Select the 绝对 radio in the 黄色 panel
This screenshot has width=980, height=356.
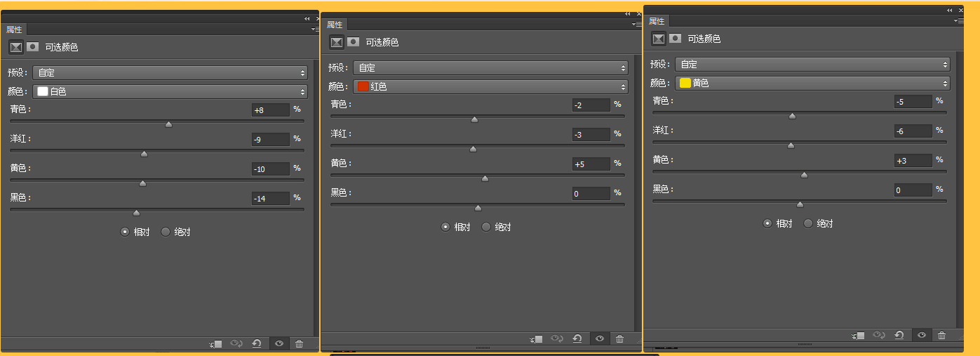808,223
